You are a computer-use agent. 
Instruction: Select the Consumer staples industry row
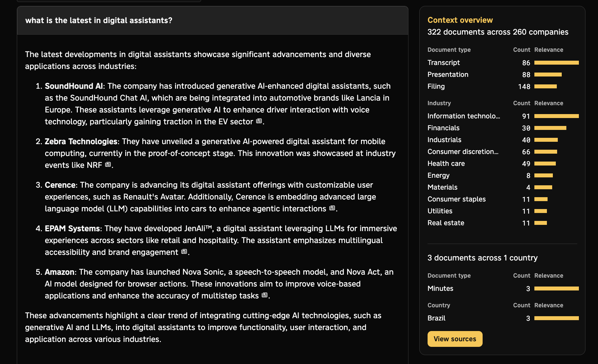503,199
